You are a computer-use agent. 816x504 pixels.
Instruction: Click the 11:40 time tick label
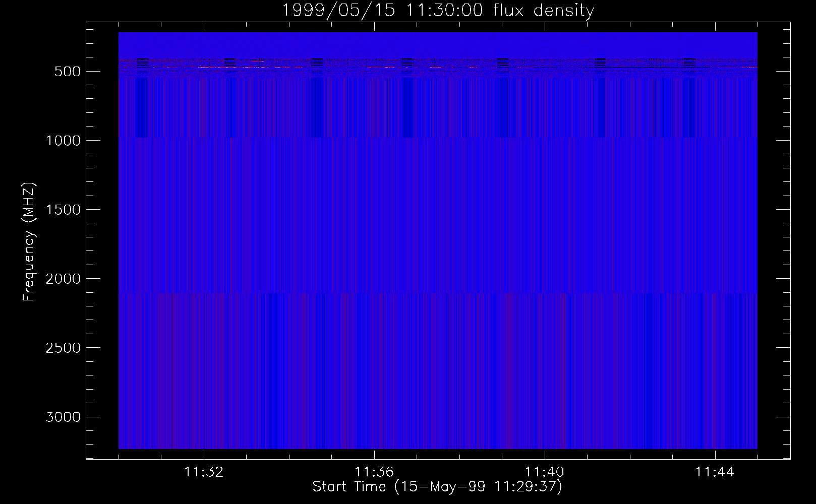pos(545,472)
